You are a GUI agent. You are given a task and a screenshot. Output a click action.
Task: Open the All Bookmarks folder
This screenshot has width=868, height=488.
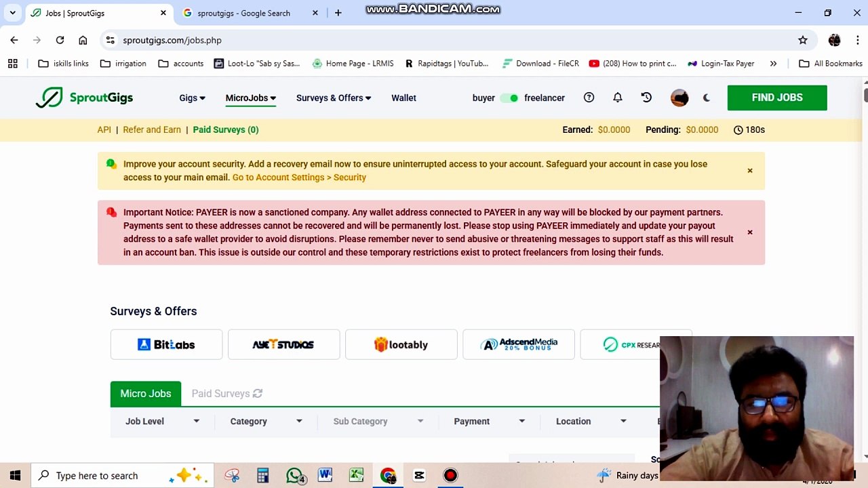point(831,64)
